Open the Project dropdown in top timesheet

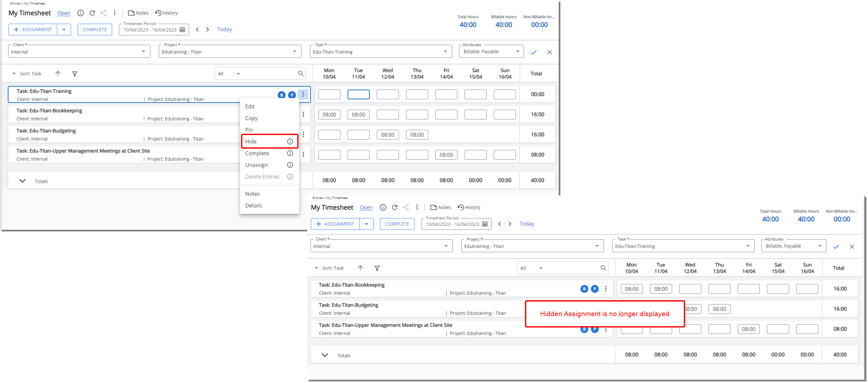tap(230, 52)
